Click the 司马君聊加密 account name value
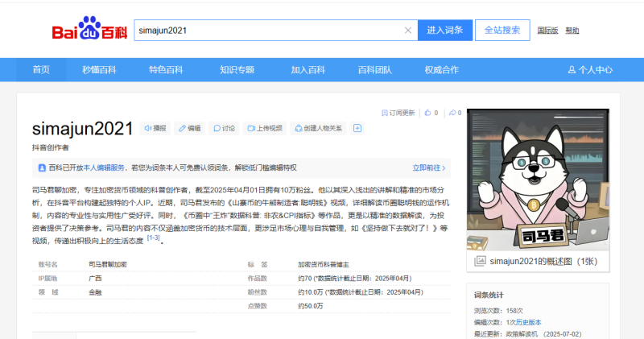This screenshot has width=644, height=339. (108, 265)
